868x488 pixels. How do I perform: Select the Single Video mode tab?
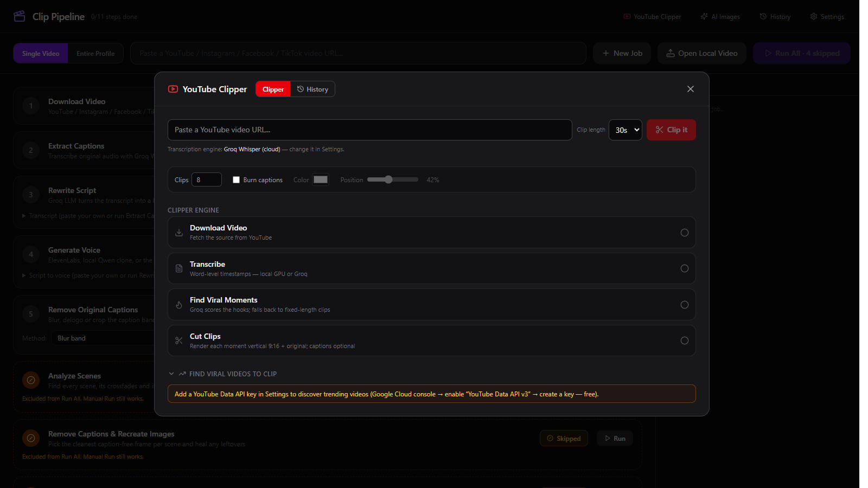tap(41, 53)
